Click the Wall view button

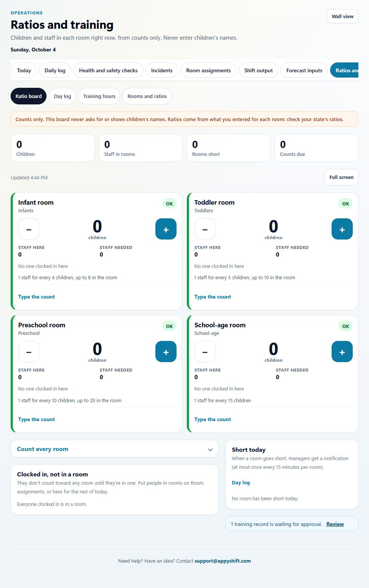(x=343, y=16)
